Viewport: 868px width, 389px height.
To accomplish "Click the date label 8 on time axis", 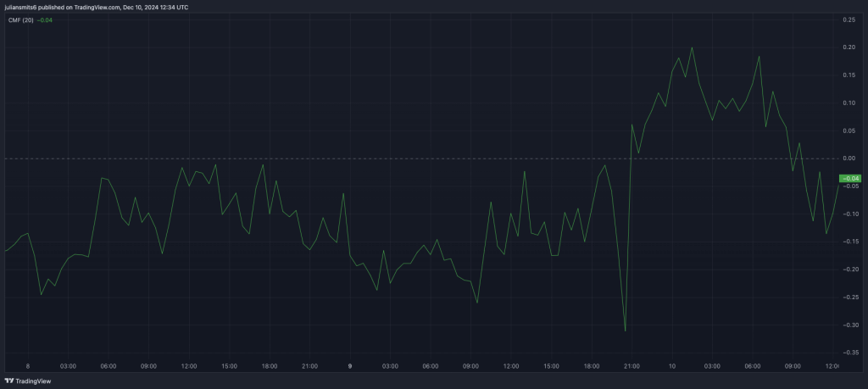I will point(28,366).
